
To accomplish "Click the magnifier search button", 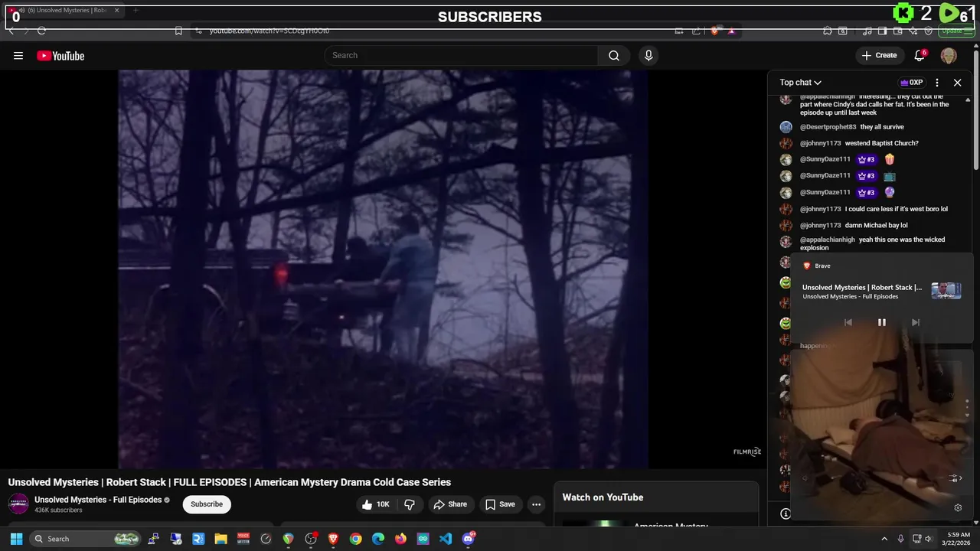I will coord(614,55).
